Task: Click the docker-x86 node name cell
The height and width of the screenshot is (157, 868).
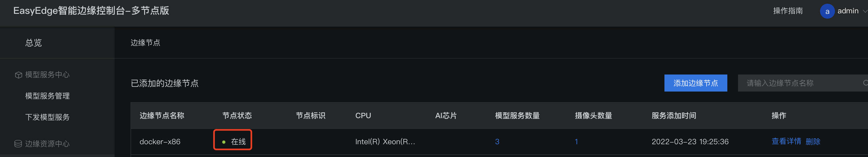Action: [160, 142]
